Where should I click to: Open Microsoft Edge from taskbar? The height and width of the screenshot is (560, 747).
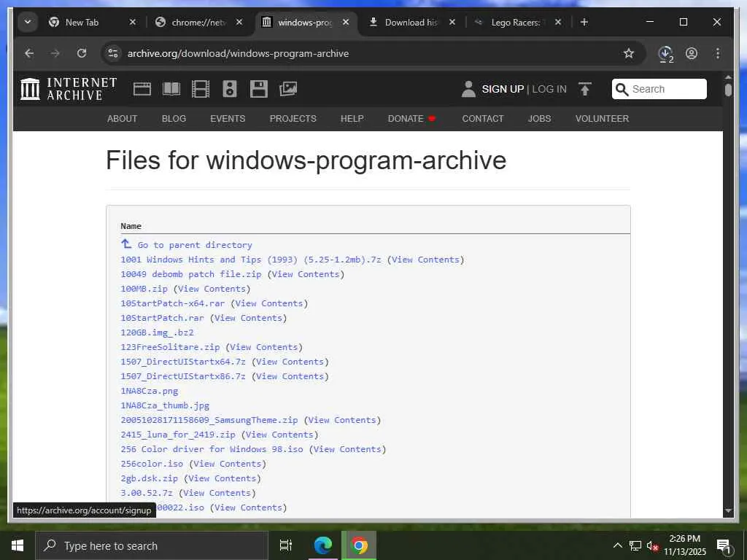tap(323, 545)
